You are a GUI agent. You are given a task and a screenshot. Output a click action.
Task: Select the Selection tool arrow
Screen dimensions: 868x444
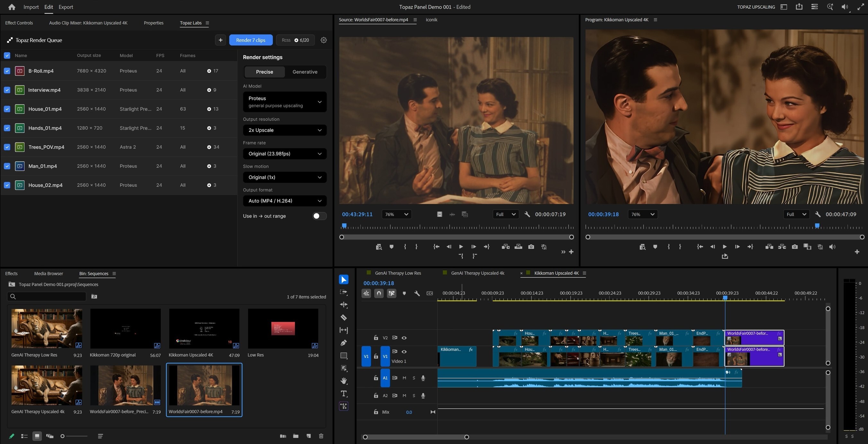(344, 280)
